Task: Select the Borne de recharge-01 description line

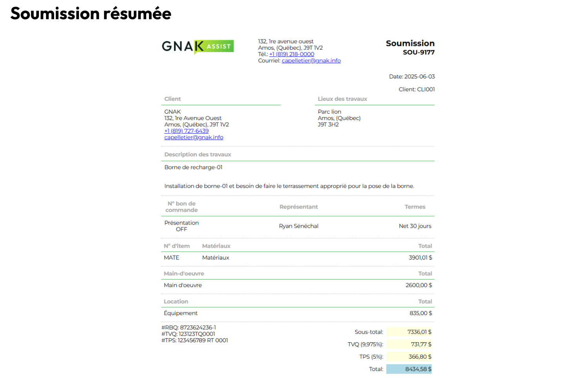Action: click(x=193, y=167)
